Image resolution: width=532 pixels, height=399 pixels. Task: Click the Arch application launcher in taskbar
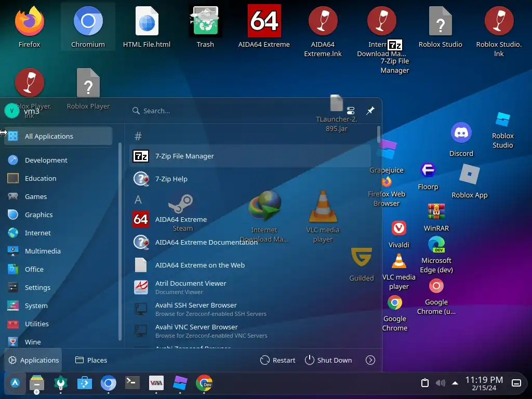[x=15, y=383]
